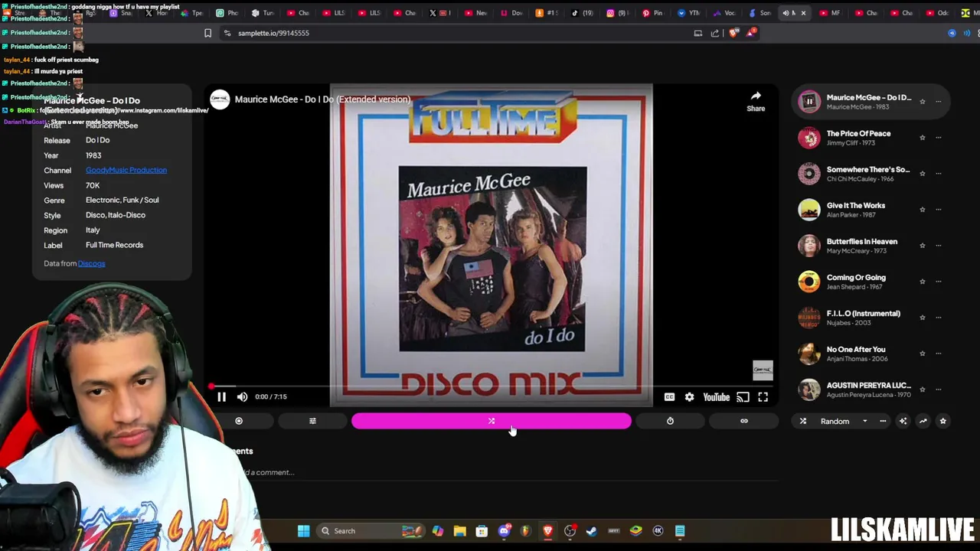980x551 pixels.
Task: Star the Give It The Works track
Action: [x=922, y=210]
